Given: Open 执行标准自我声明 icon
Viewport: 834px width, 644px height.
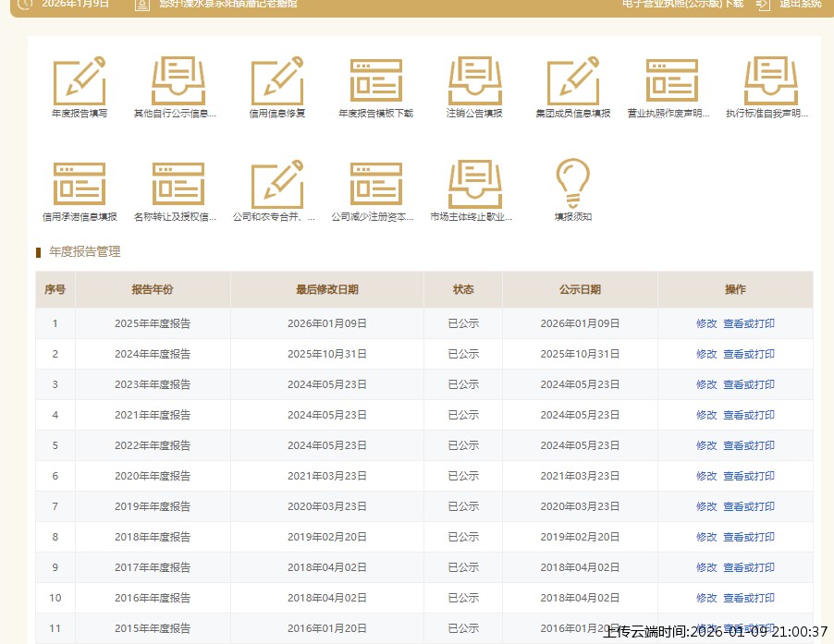Looking at the screenshot, I should pyautogui.click(x=770, y=81).
